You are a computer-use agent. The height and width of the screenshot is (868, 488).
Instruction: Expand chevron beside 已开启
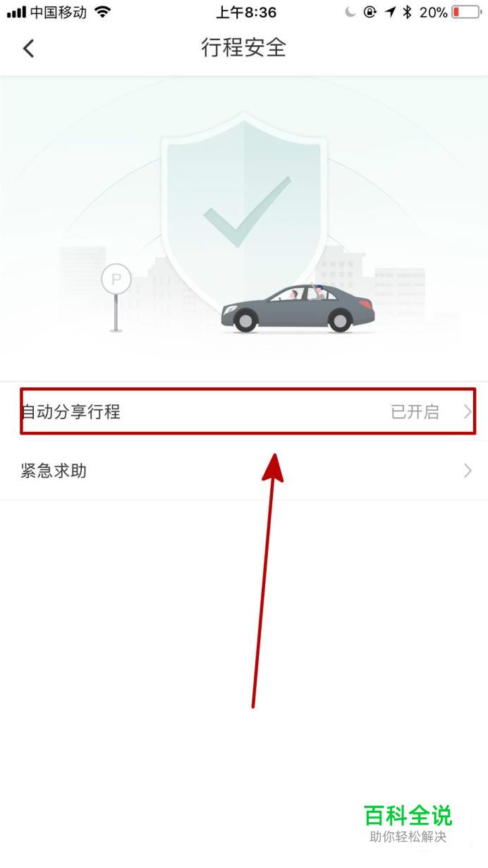pyautogui.click(x=468, y=411)
